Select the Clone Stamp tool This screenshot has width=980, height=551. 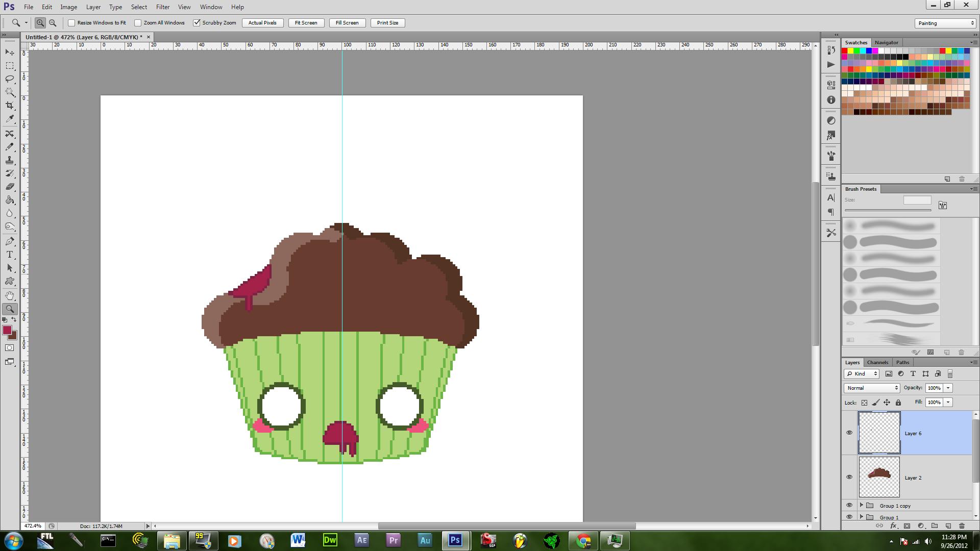pyautogui.click(x=10, y=160)
